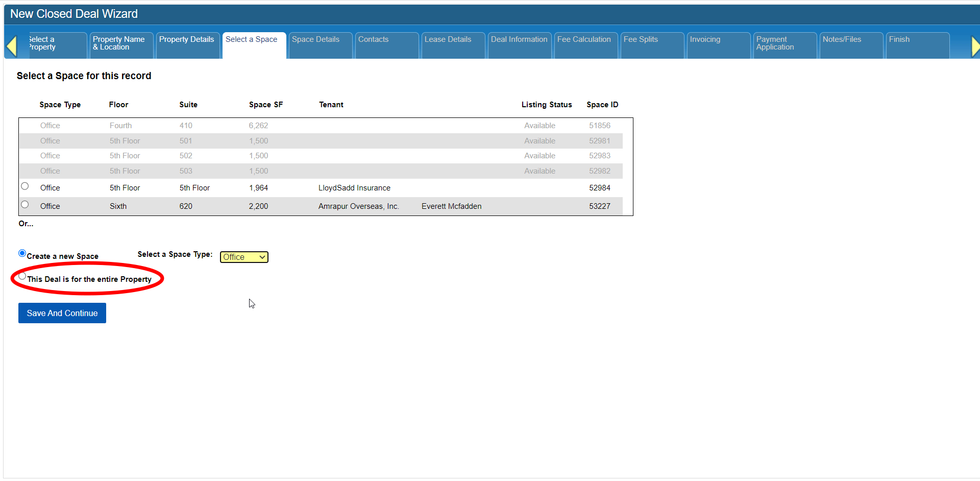Viewport: 980px width, 481px height.
Task: Open the Fee Calculation tab
Action: (x=584, y=40)
